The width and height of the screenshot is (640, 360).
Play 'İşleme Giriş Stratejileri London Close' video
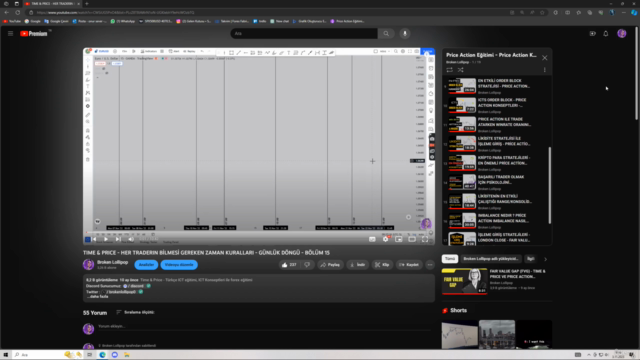click(x=496, y=238)
